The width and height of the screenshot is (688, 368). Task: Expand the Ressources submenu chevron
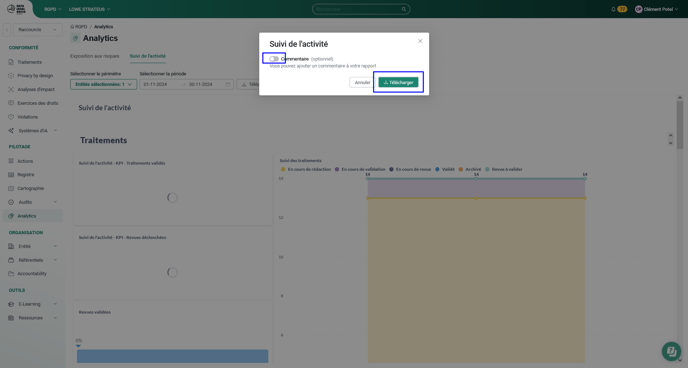pyautogui.click(x=55, y=318)
